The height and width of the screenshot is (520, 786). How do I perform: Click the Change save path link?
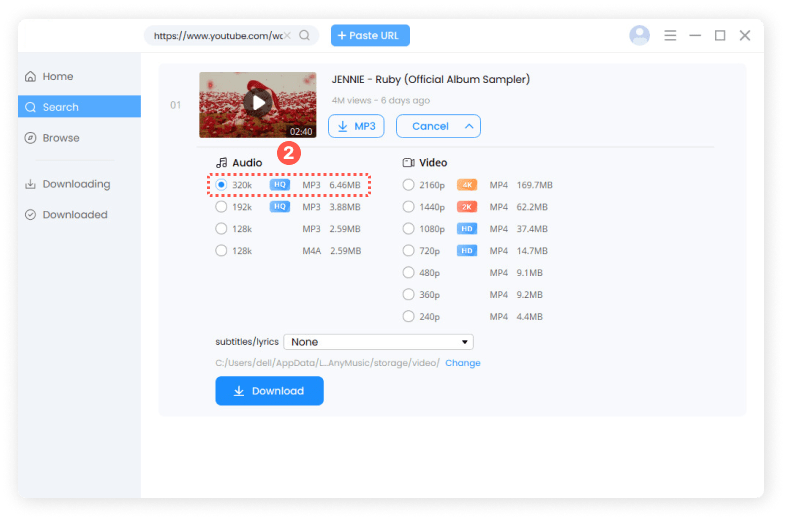pos(462,363)
